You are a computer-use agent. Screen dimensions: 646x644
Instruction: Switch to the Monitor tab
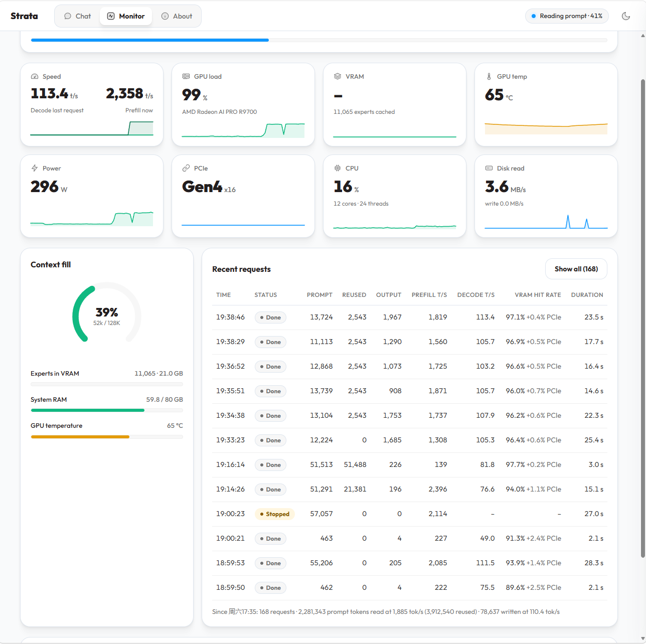pyautogui.click(x=126, y=16)
